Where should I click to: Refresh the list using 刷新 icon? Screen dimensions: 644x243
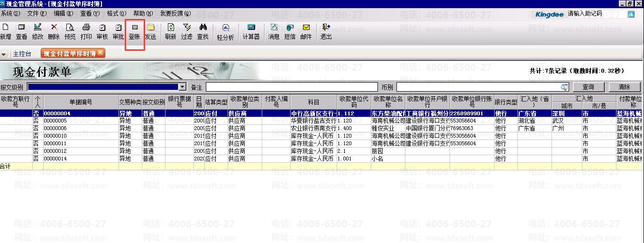pos(170,31)
